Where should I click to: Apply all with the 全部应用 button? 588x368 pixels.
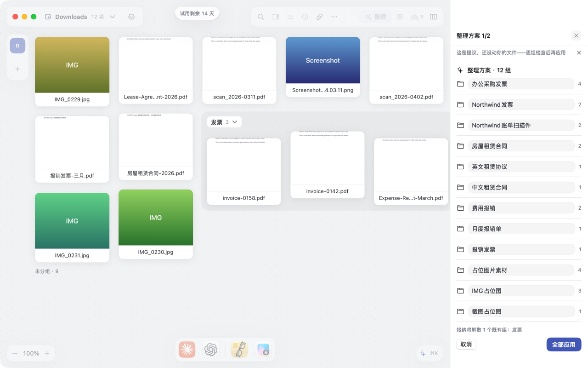click(x=564, y=345)
